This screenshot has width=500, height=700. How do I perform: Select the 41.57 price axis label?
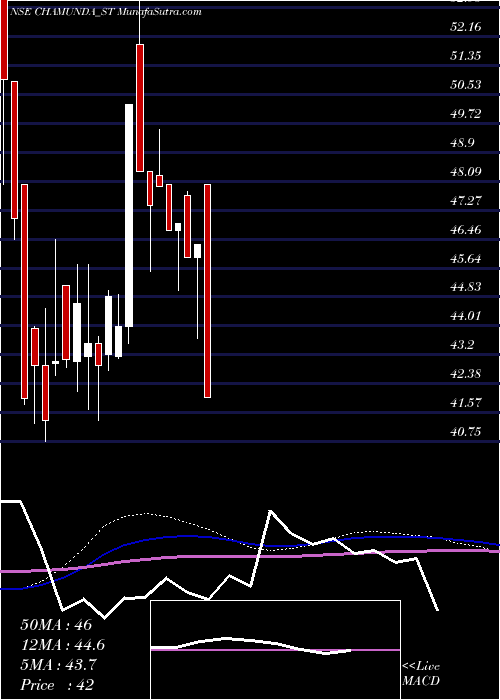(x=466, y=403)
